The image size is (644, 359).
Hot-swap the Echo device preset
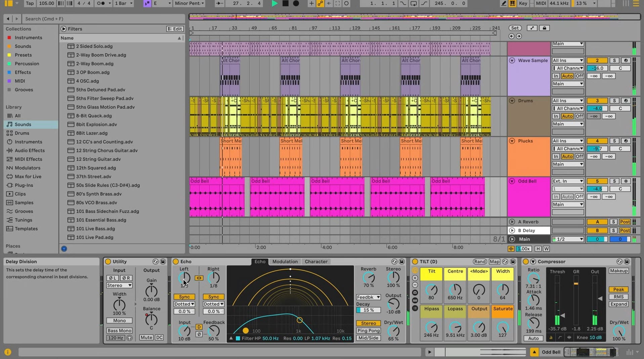pos(394,261)
